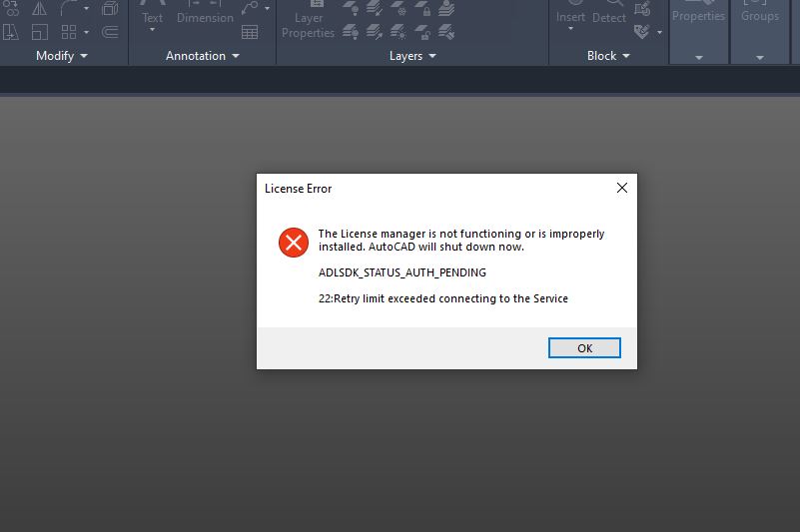Open the Leader tool dropdown arrow

[x=267, y=9]
